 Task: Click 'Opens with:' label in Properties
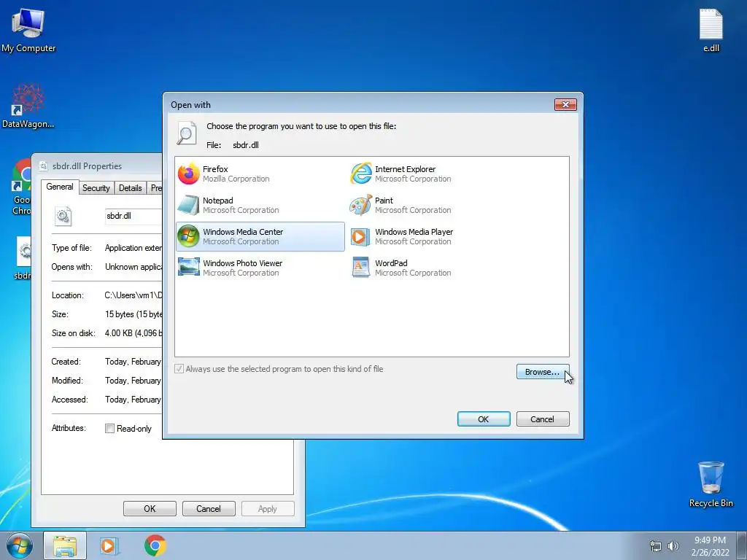coord(72,267)
